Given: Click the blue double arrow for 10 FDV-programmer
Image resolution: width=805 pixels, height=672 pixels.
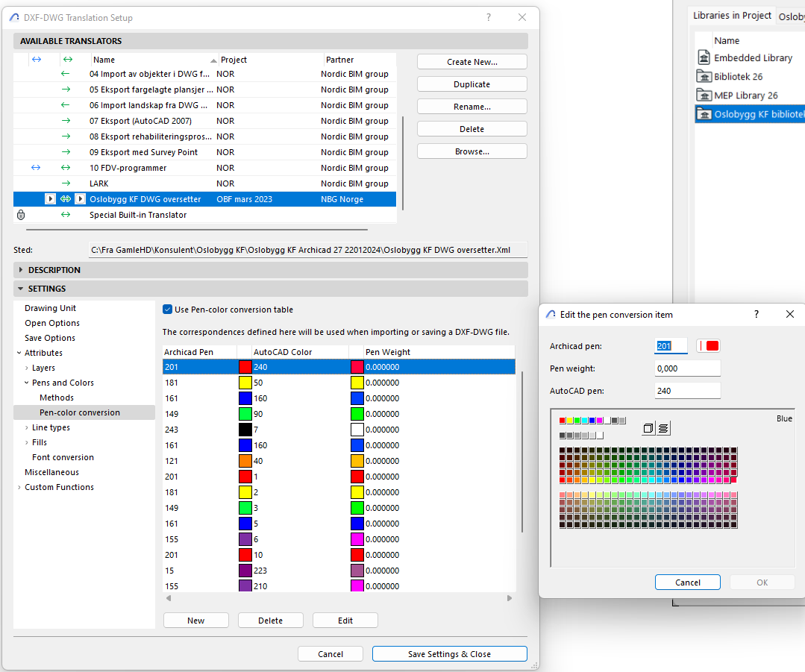Looking at the screenshot, I should tap(36, 168).
